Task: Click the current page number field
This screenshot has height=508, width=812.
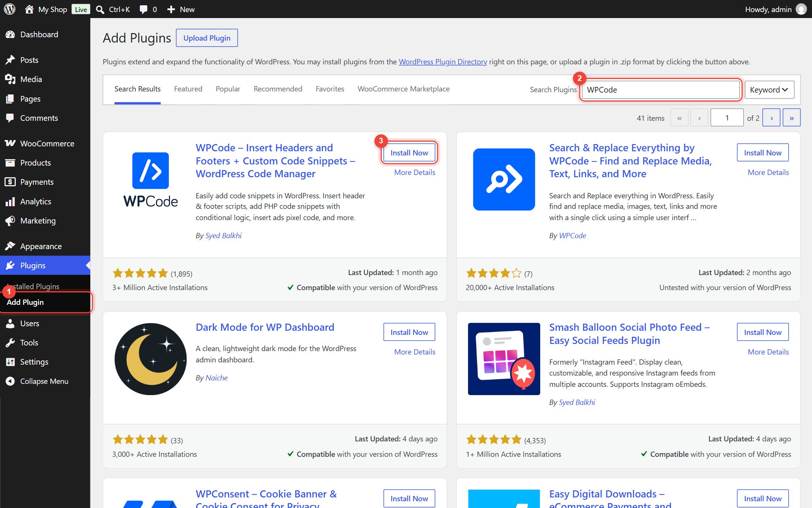Action: click(x=727, y=118)
